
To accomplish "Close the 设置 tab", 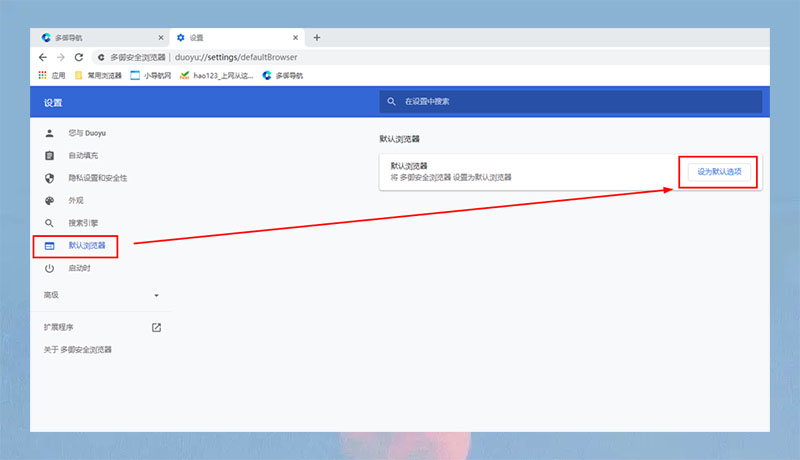I will tap(295, 38).
